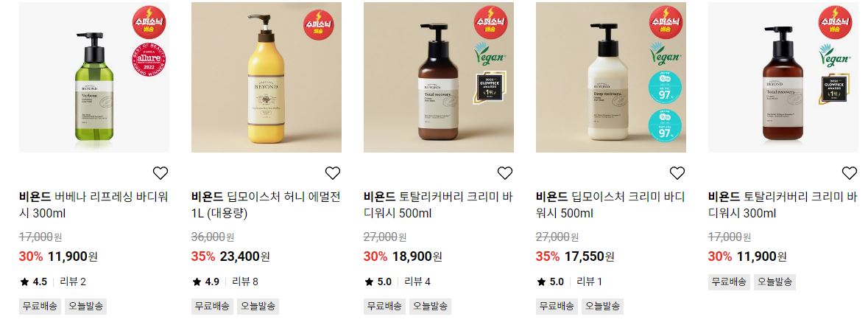Click Vegan logo on Total Recovery 300ml image
Viewport: 868px width, 325px height.
tap(834, 56)
